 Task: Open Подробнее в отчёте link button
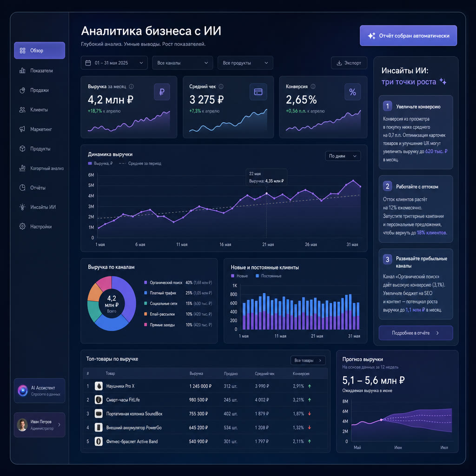tap(416, 333)
